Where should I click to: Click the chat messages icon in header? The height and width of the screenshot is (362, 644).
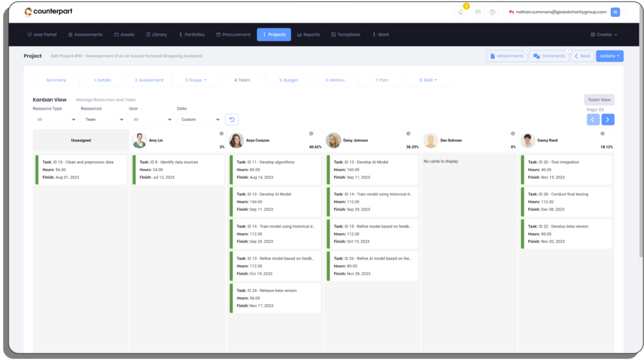pos(477,12)
